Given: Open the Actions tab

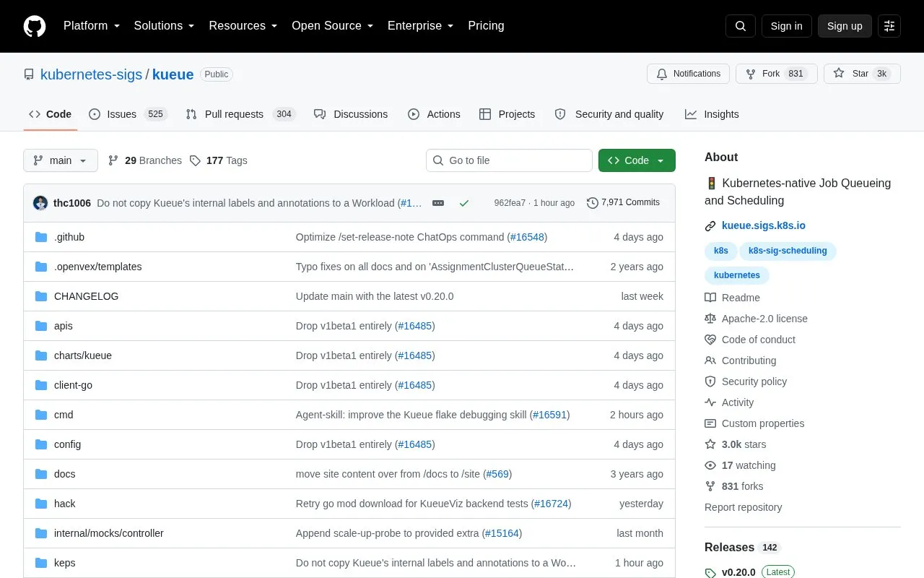Looking at the screenshot, I should click(x=434, y=114).
